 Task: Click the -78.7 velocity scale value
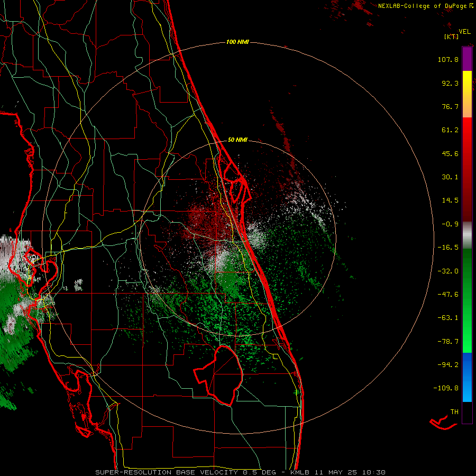coord(448,342)
